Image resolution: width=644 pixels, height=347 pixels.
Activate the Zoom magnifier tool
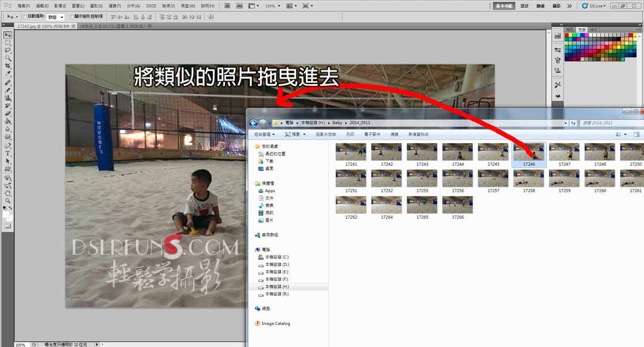point(8,200)
